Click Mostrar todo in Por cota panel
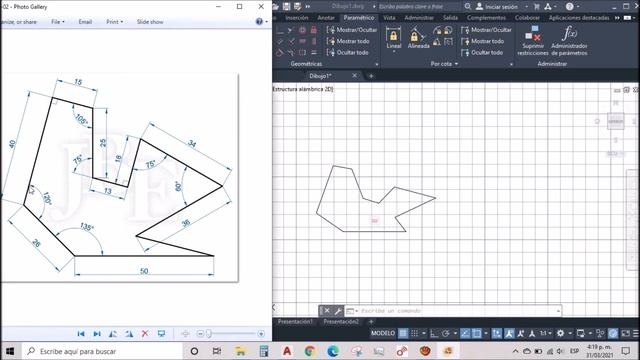The width and height of the screenshot is (640, 360). coord(482,41)
